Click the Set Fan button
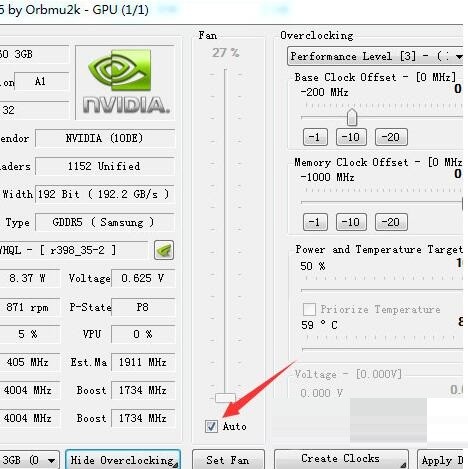This screenshot has width=468, height=469. pos(228,460)
